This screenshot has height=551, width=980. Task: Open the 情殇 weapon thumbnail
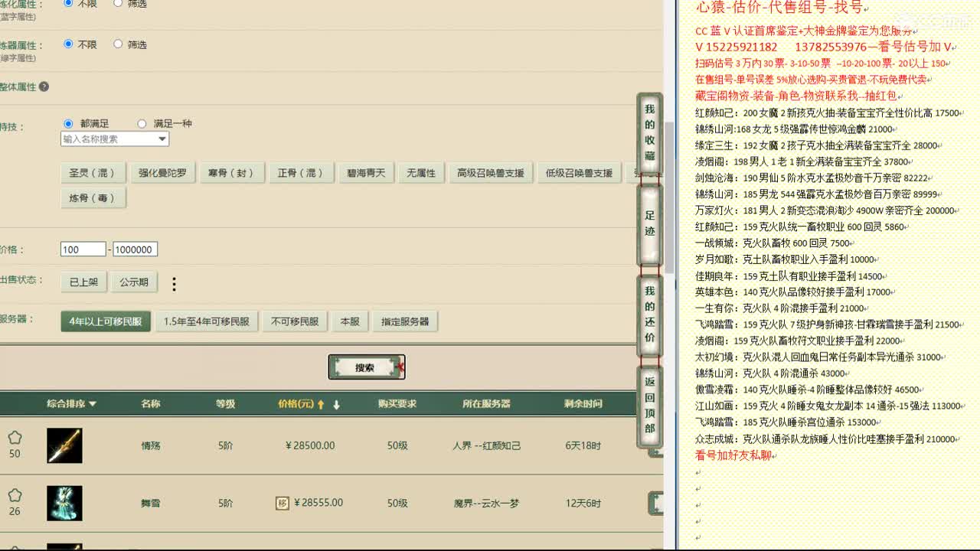click(64, 445)
